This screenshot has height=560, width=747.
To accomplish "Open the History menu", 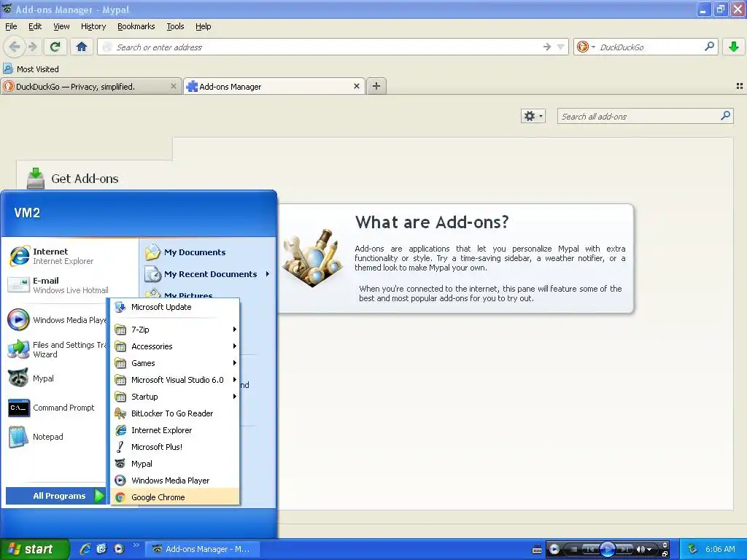I will tap(93, 26).
